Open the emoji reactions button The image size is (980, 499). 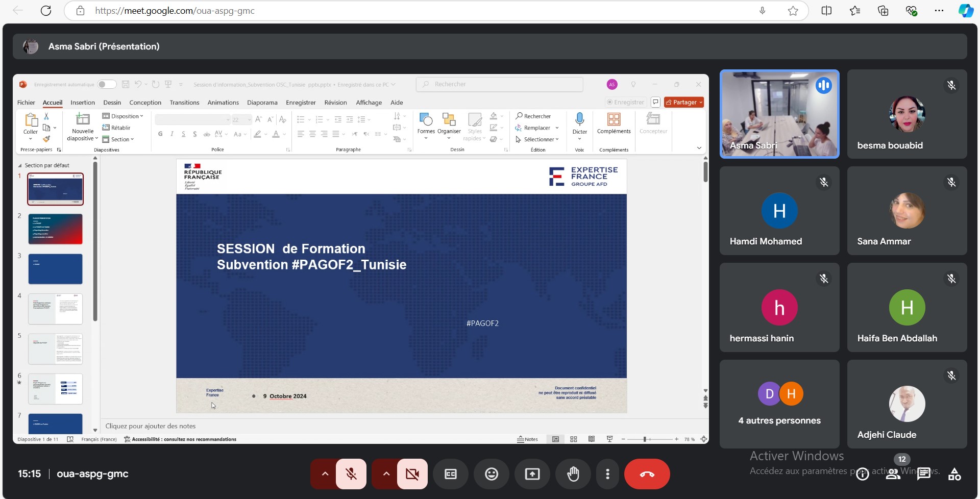[491, 474]
